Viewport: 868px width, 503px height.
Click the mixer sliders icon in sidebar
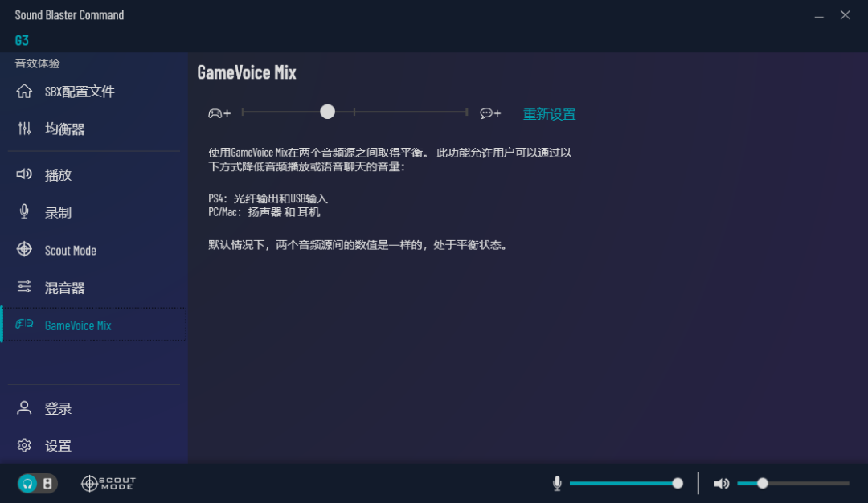click(25, 287)
